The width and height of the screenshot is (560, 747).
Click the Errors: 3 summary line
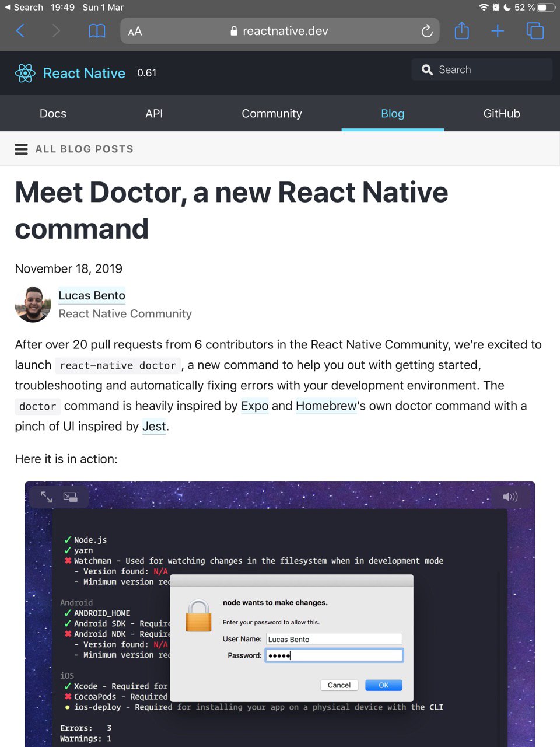[x=86, y=728]
